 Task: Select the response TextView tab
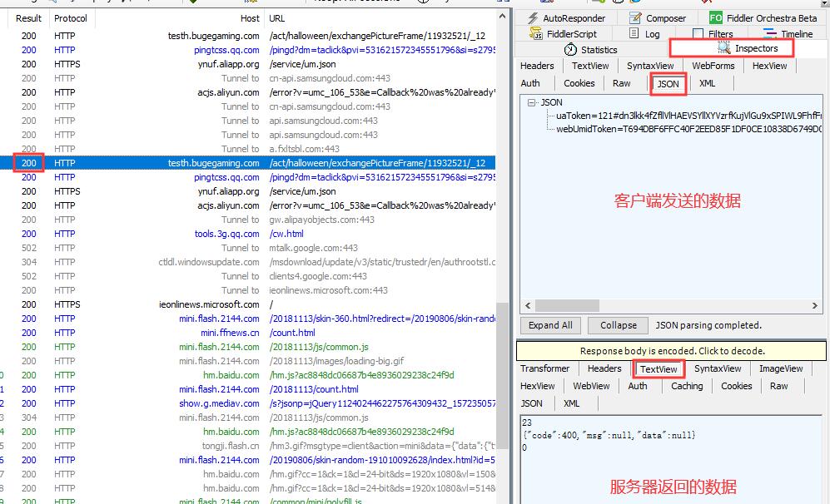659,369
